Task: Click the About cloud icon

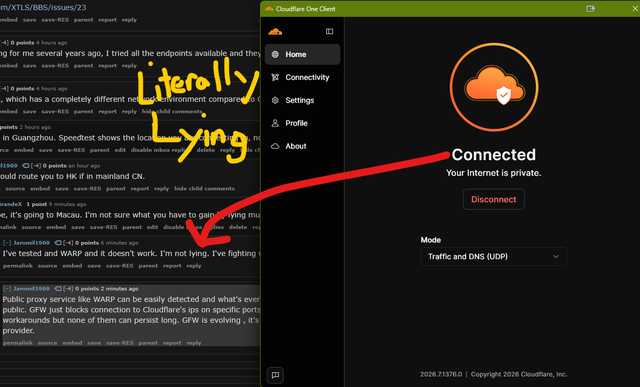Action: (275, 146)
